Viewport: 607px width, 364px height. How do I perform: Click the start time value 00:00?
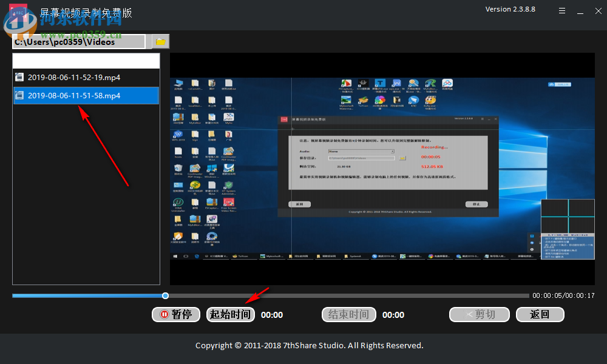[272, 315]
